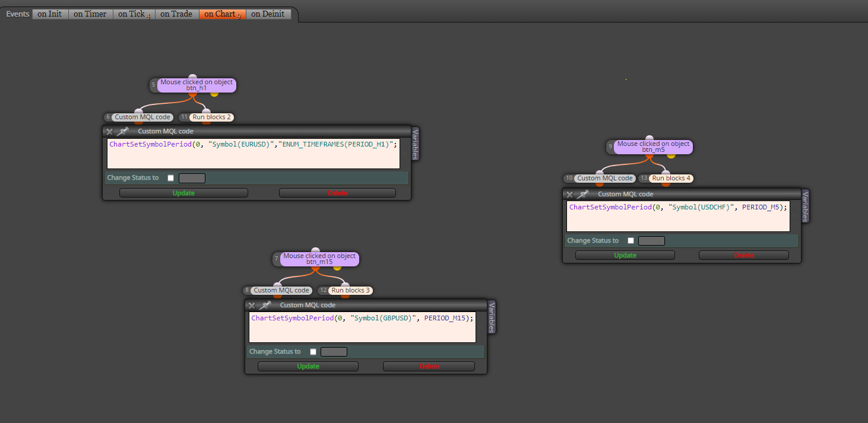The width and height of the screenshot is (868, 423).
Task: Switch to the on Timer tab
Action: coord(90,14)
